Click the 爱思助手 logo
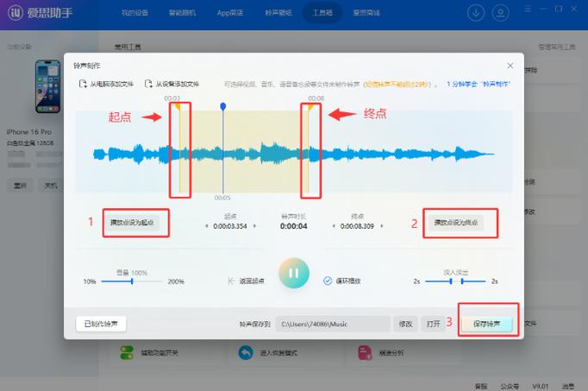588x391 pixels. point(41,13)
